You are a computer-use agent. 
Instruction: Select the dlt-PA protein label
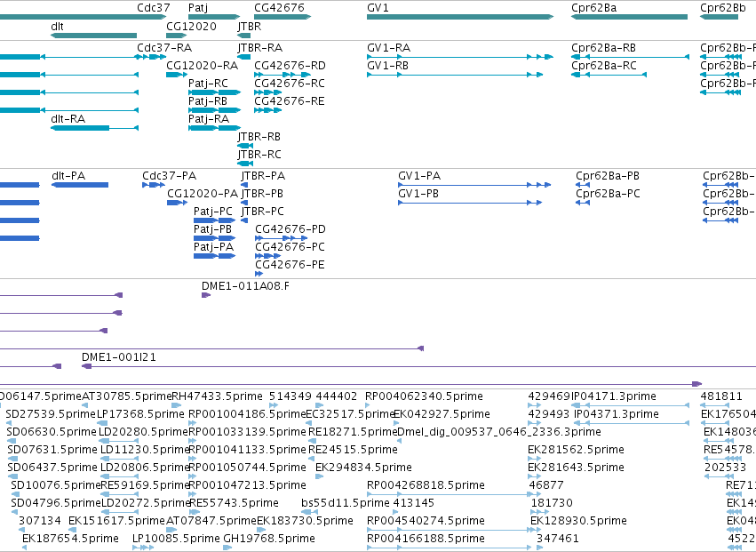pyautogui.click(x=68, y=176)
